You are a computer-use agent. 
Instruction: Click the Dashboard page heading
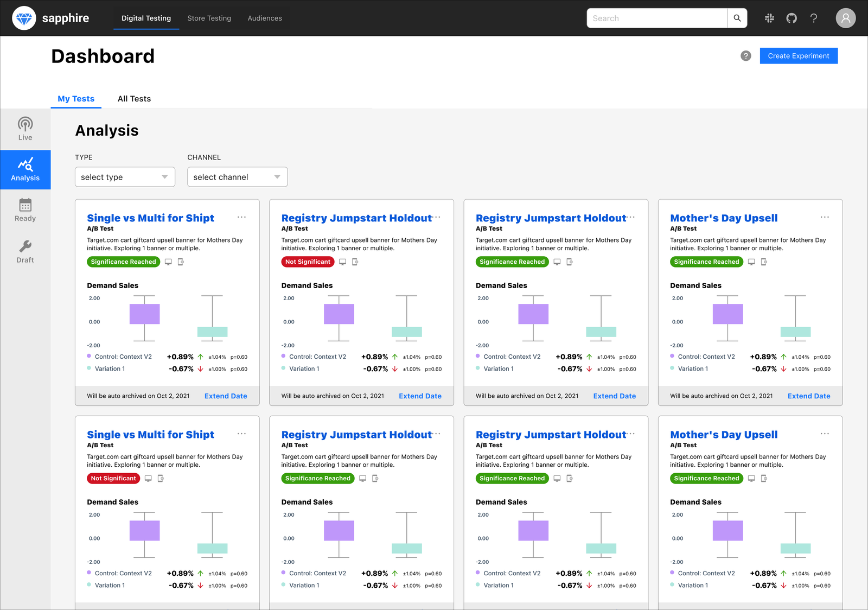[x=103, y=56]
